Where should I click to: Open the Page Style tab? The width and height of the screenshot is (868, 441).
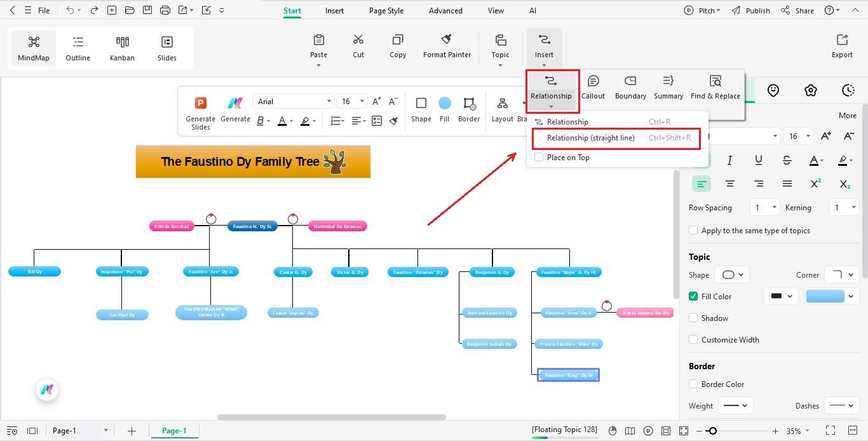click(x=386, y=11)
